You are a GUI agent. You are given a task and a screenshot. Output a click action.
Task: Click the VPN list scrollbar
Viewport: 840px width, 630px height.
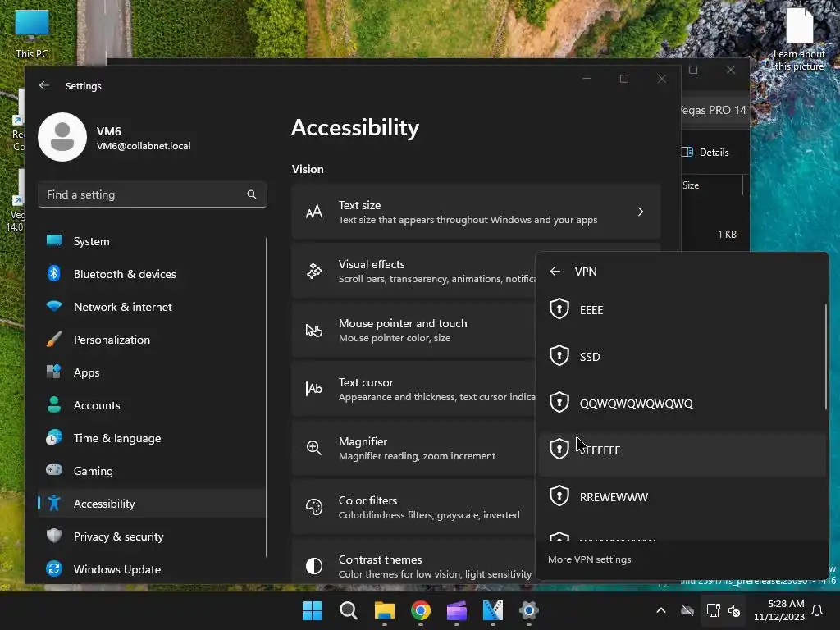tap(825, 357)
